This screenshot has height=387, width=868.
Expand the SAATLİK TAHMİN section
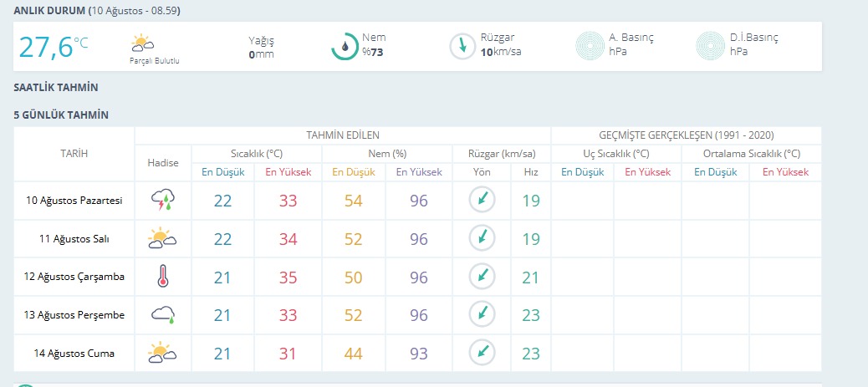click(x=56, y=88)
